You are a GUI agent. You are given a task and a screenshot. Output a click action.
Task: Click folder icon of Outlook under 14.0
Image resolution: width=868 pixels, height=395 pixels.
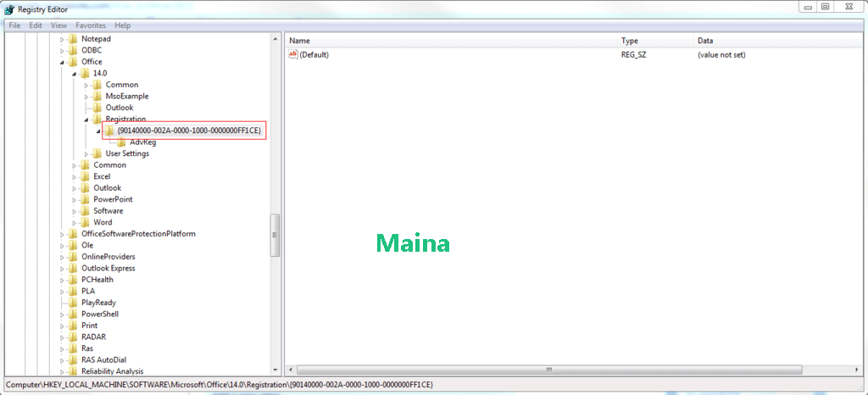pos(97,108)
